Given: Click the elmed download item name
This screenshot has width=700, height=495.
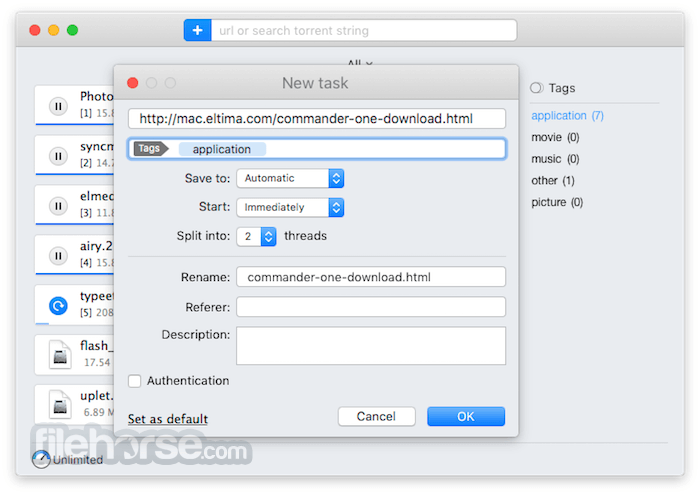Looking at the screenshot, I should coord(96,196).
